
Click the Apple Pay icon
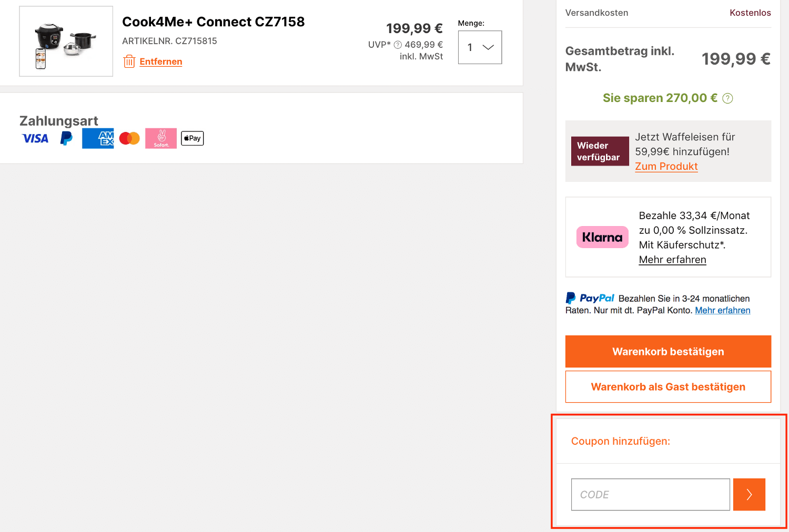(193, 138)
